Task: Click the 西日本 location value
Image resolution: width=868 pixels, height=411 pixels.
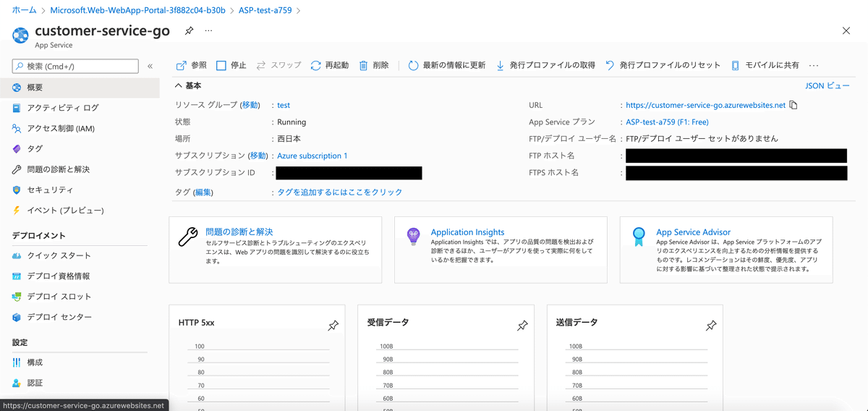Action: point(289,139)
